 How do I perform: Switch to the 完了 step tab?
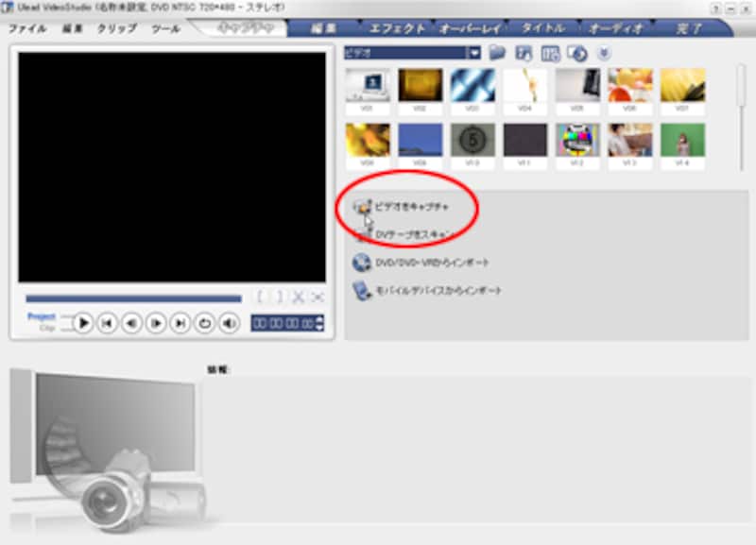(690, 28)
